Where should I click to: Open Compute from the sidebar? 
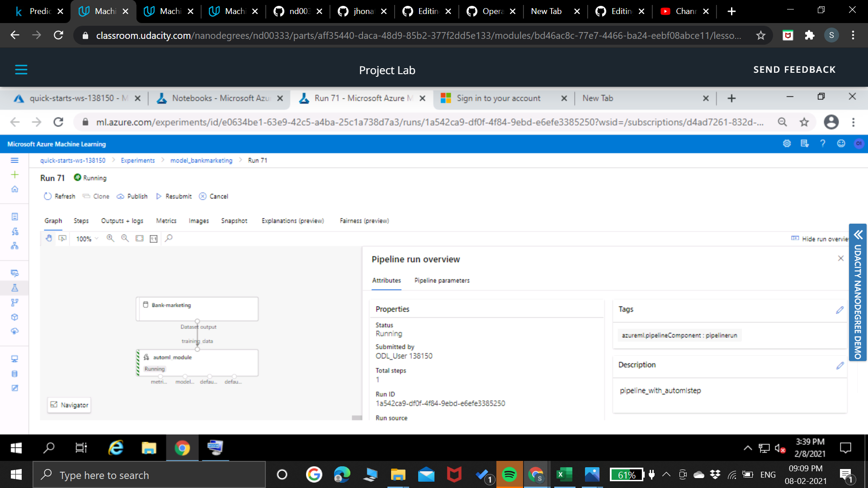(x=14, y=359)
